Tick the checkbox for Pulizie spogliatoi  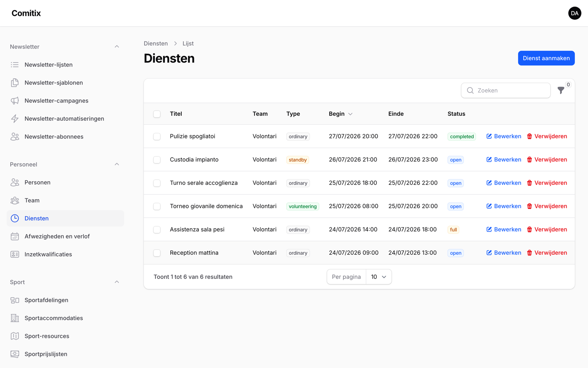(157, 137)
